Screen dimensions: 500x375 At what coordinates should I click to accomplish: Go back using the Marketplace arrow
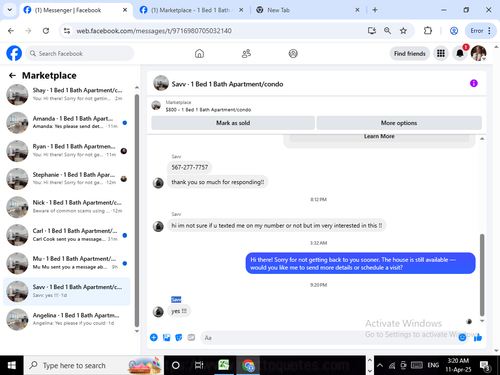pos(12,76)
